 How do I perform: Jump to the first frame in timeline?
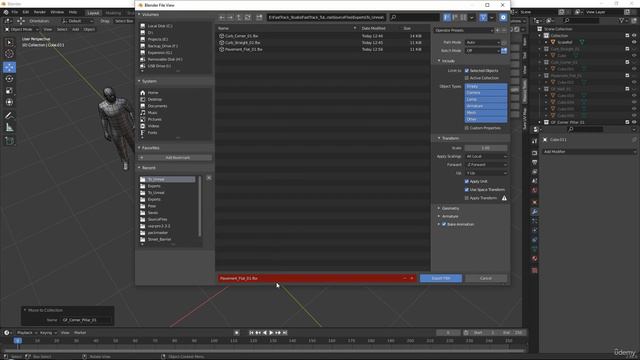(251, 333)
